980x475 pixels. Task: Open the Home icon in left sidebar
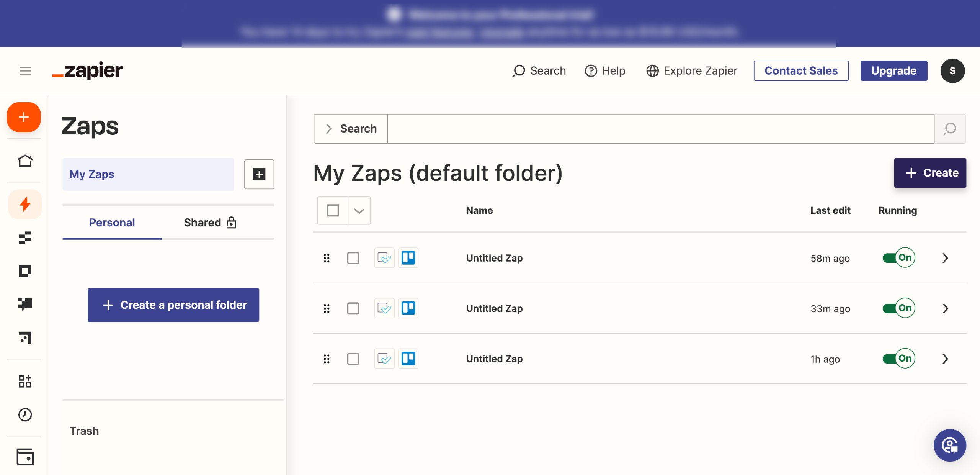click(x=25, y=161)
